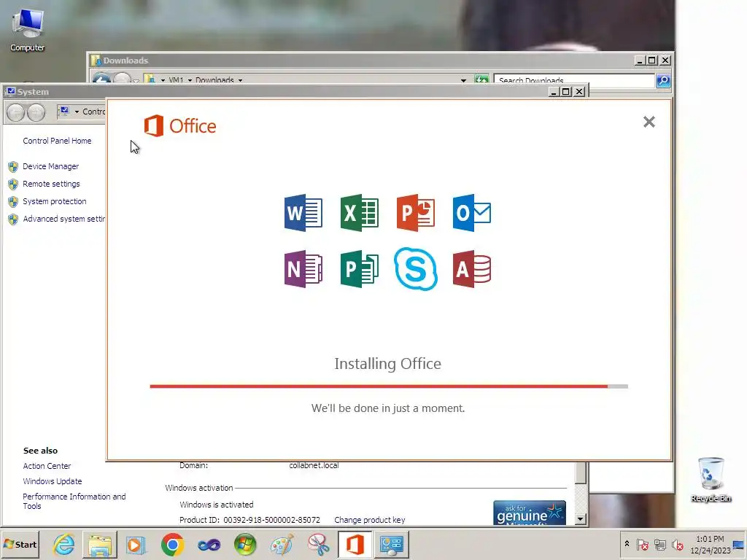Click the search magnifier button in Downloads

tap(663, 80)
